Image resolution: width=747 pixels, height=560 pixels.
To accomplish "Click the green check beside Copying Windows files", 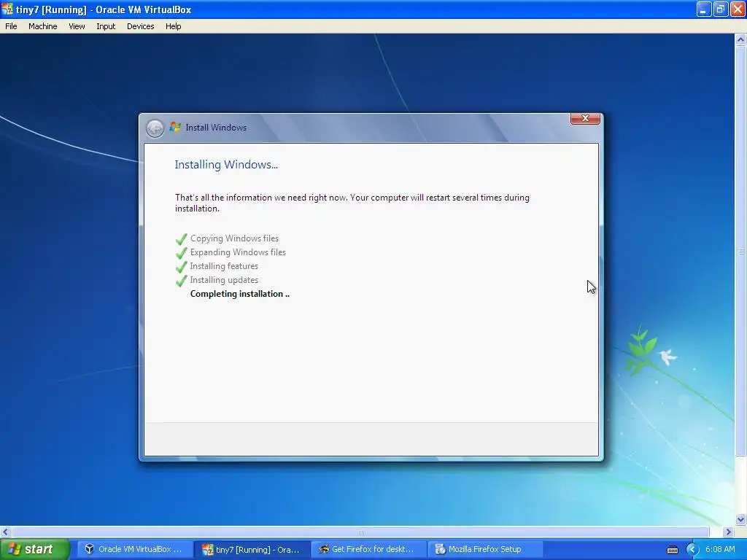I will click(x=181, y=239).
